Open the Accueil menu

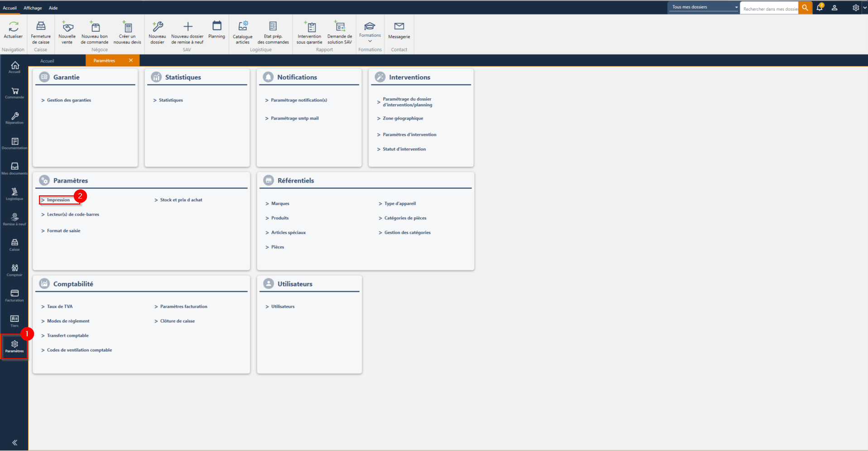(x=10, y=8)
